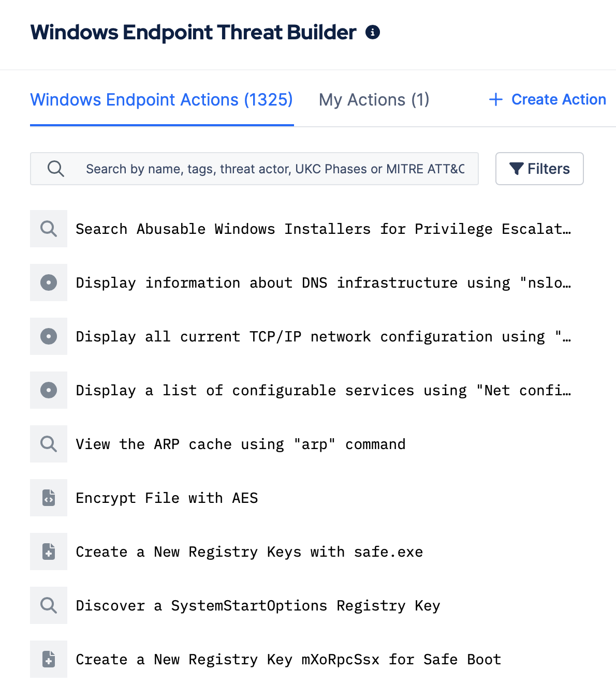Click the circle icon beside configurable services action

click(49, 390)
